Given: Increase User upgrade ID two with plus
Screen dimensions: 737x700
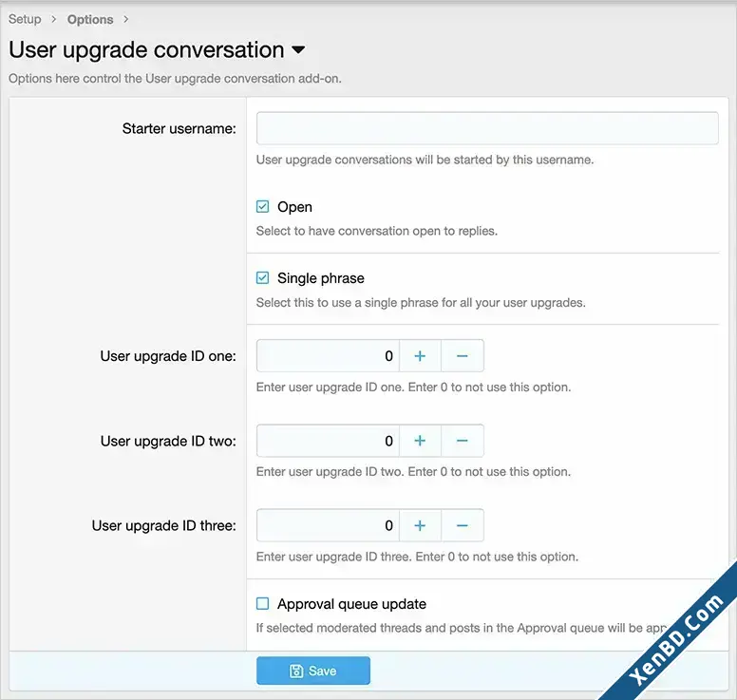Looking at the screenshot, I should coord(420,441).
